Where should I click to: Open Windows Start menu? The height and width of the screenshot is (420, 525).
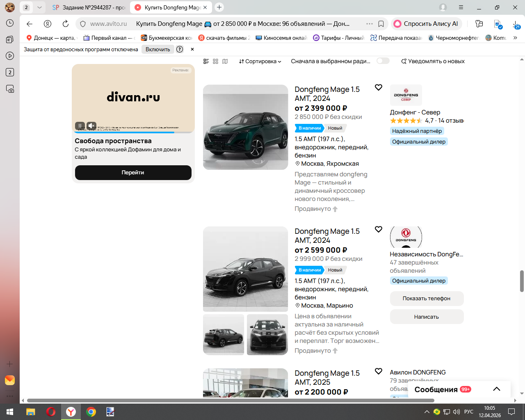pos(10,412)
